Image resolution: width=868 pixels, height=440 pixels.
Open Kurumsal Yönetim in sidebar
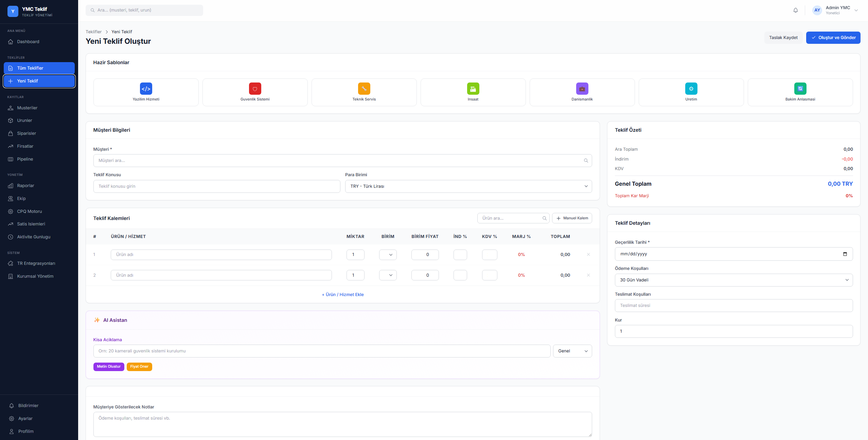[x=39, y=276]
